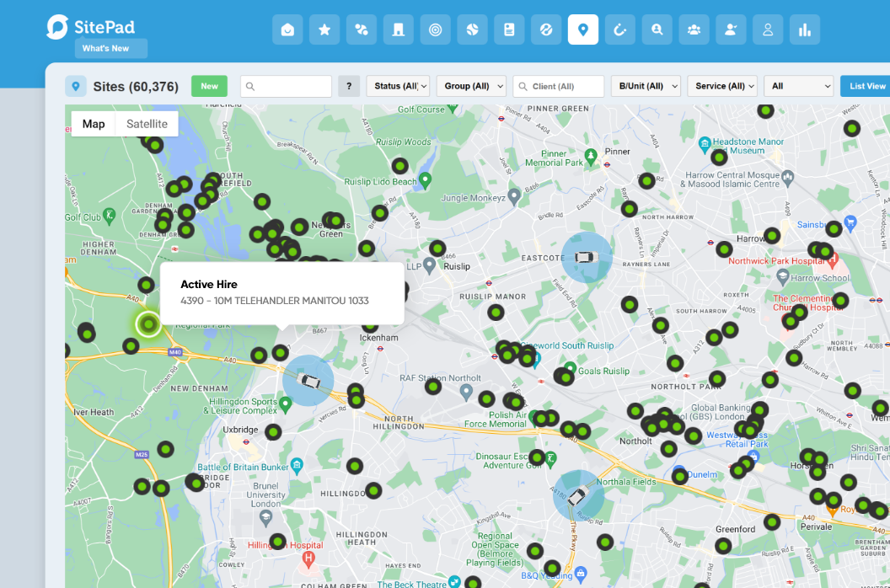Click the person with checkmark nav icon
This screenshot has width=890, height=588.
point(731,29)
